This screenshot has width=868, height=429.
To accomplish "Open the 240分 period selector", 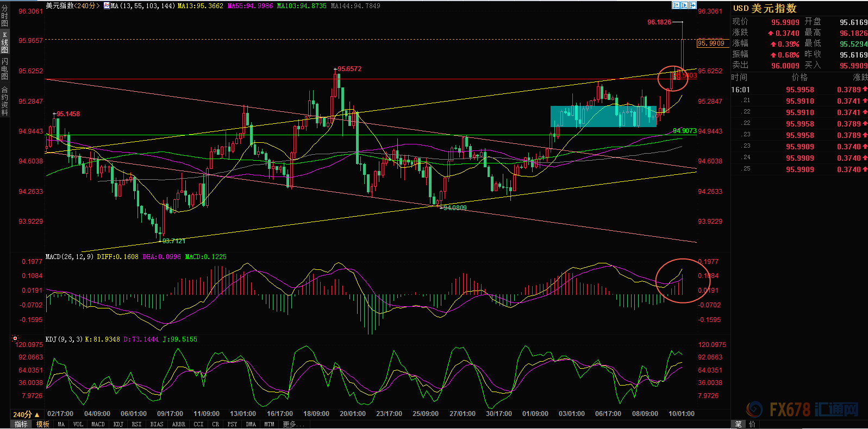I will tap(26, 414).
